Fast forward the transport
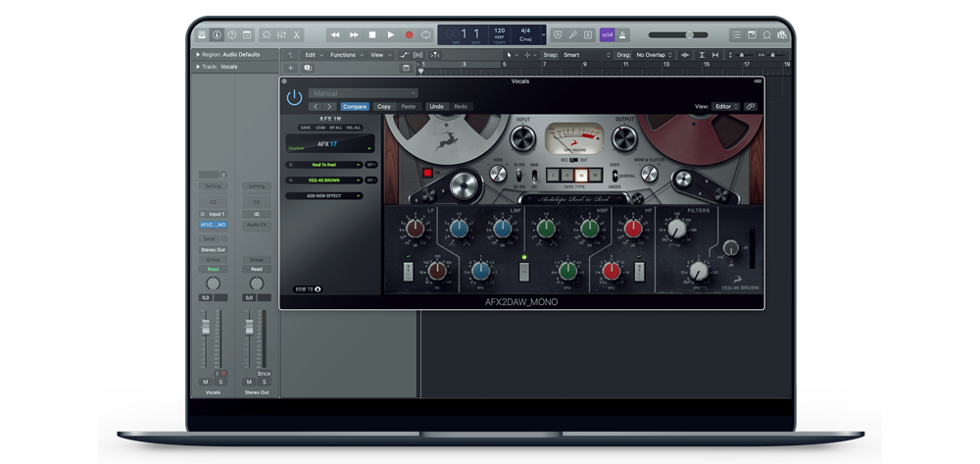980x464 pixels. [354, 35]
